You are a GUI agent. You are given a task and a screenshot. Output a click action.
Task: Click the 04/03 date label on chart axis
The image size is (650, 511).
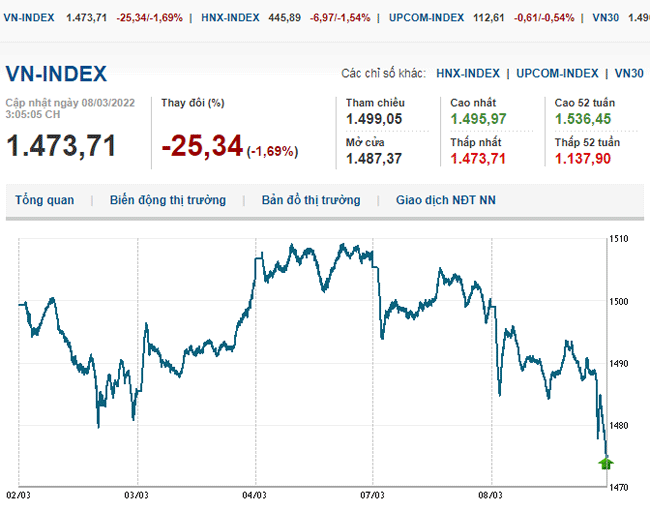254,495
